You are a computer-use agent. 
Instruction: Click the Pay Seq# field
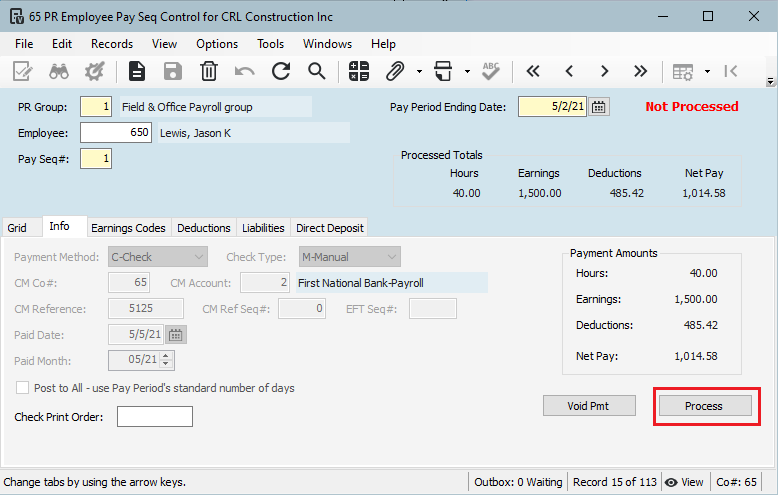[x=96, y=159]
